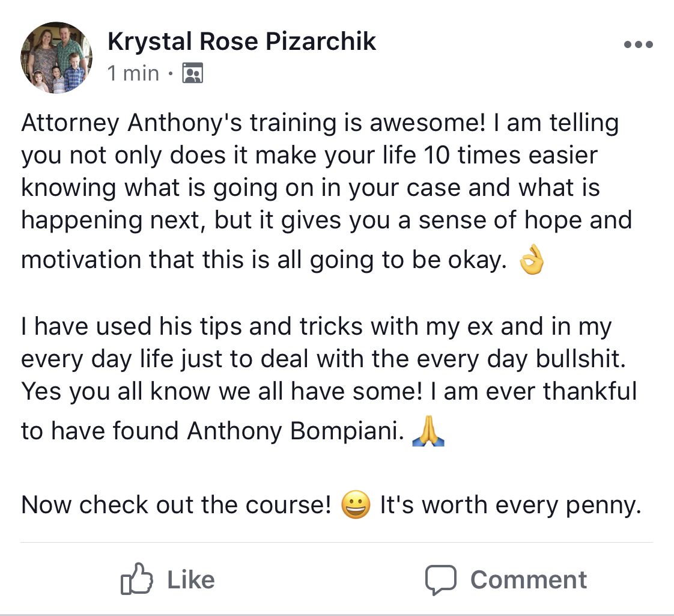Tap the Like button label
Screen dimensions: 674x616
coord(191,580)
